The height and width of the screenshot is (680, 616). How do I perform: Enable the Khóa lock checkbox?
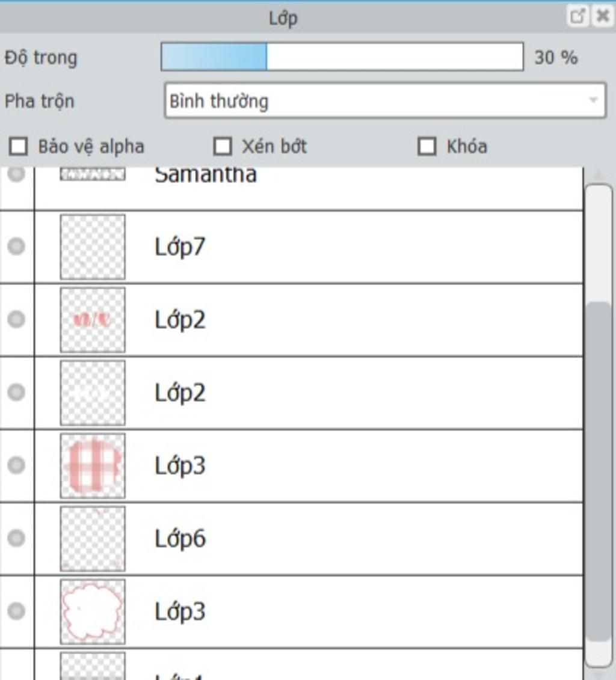pyautogui.click(x=427, y=146)
